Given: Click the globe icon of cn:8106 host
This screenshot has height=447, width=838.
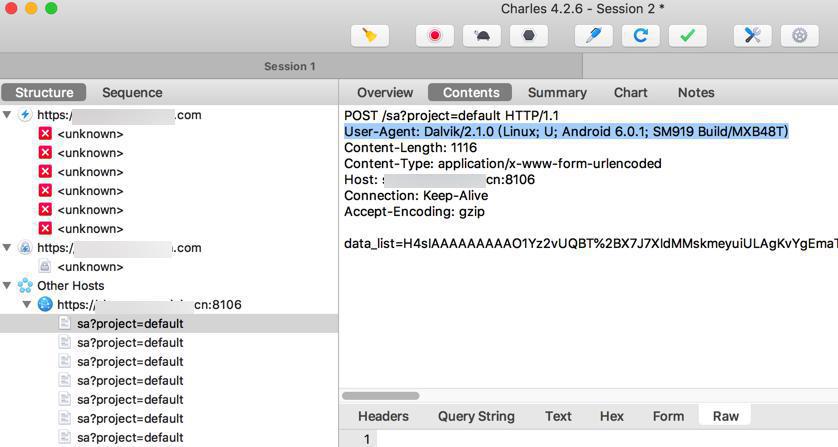Looking at the screenshot, I should pos(45,305).
